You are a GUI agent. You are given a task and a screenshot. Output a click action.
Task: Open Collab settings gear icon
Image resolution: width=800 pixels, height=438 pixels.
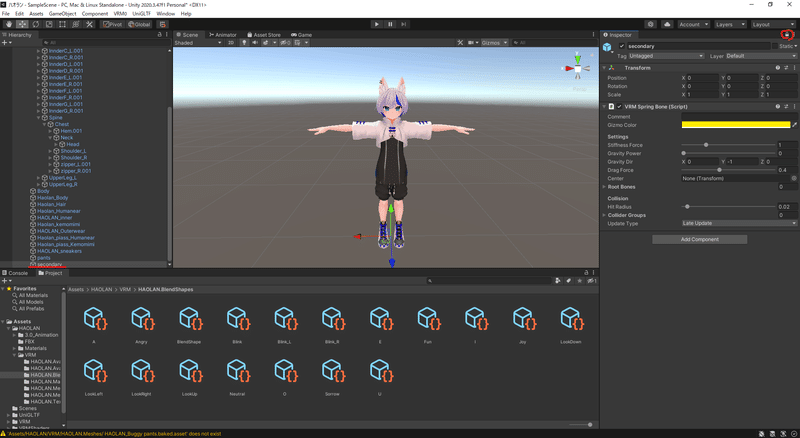[x=651, y=24]
